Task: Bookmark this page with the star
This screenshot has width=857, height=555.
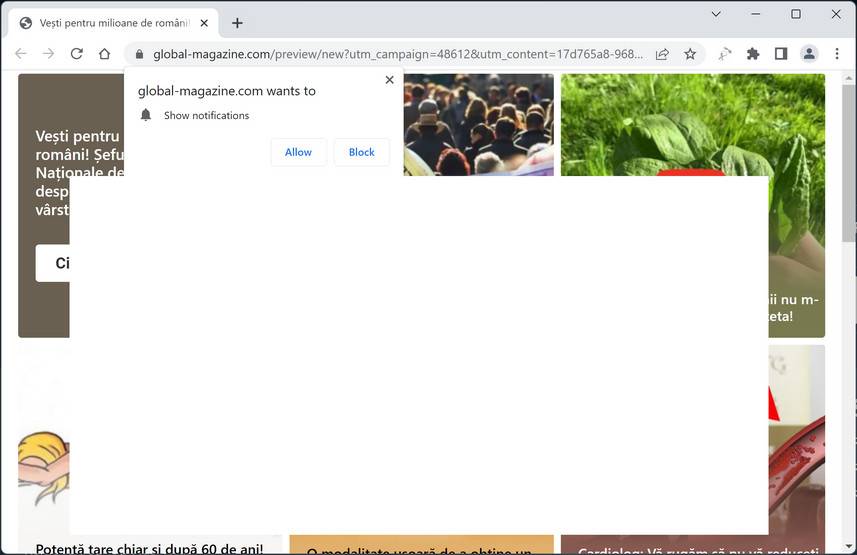Action: [x=690, y=54]
